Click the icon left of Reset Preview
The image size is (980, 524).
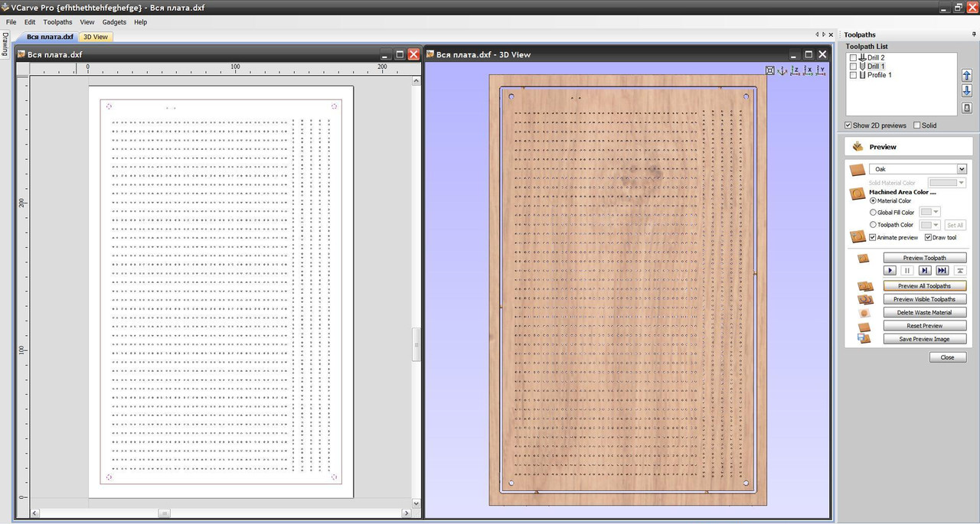pyautogui.click(x=864, y=326)
